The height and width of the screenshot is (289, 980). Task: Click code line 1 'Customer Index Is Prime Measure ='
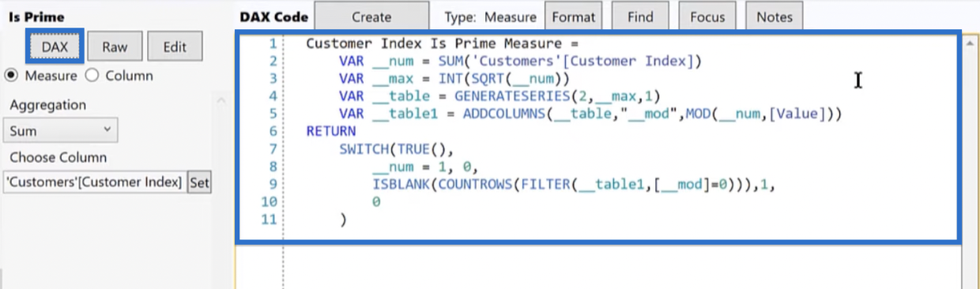pos(443,43)
